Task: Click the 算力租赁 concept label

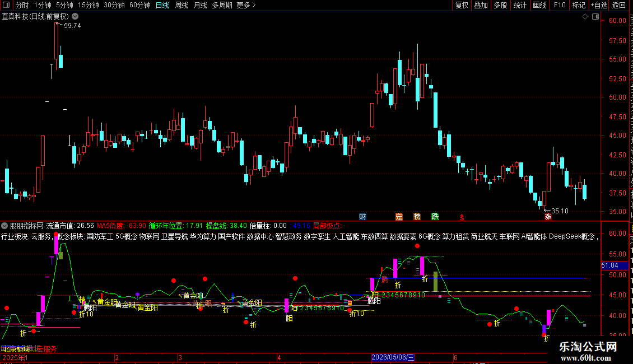Action: tap(456, 236)
